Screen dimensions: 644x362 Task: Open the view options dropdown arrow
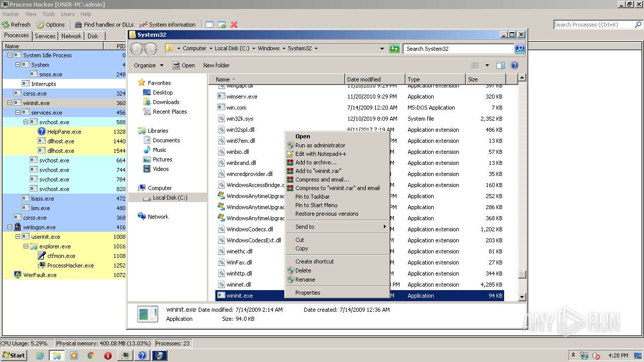click(487, 65)
